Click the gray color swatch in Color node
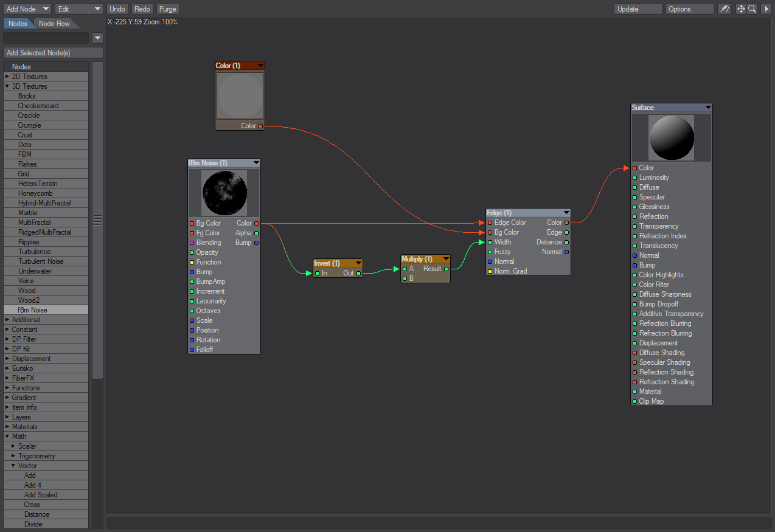Image resolution: width=775 pixels, height=532 pixels. pos(240,96)
